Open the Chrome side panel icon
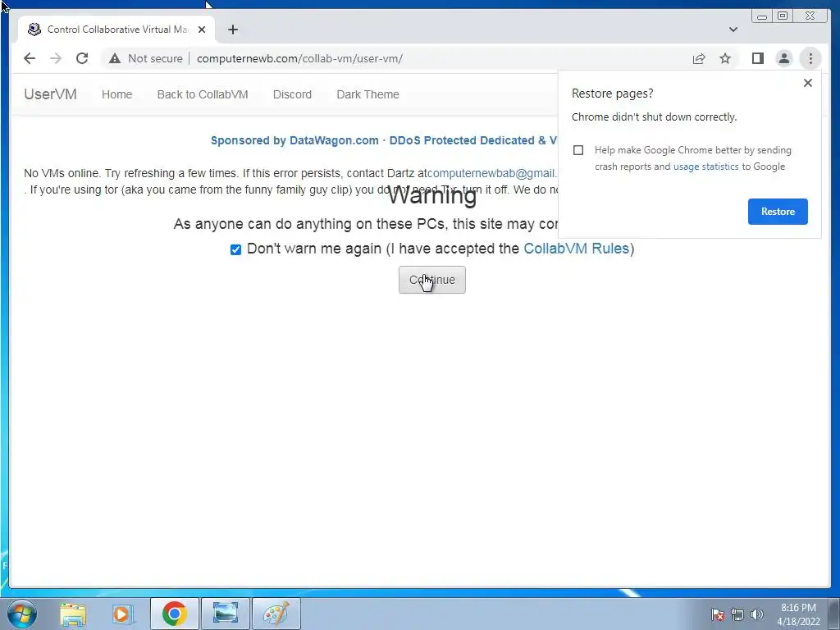 [x=757, y=58]
